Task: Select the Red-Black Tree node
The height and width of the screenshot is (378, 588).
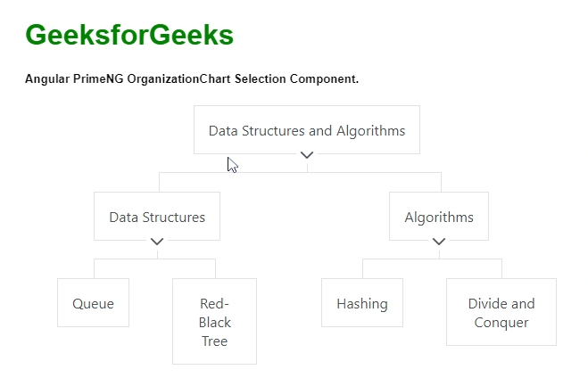Action: pos(214,322)
